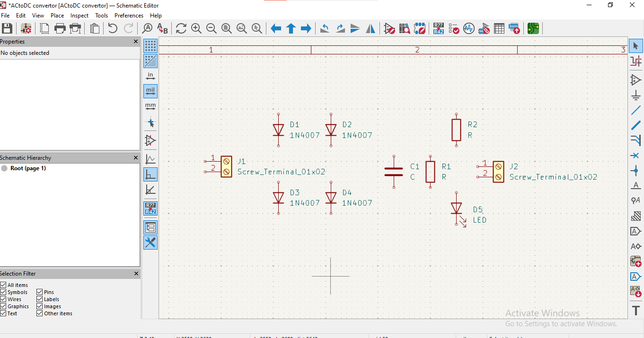Viewport: 644px width, 338px height.
Task: Switch units to mils
Action: [x=150, y=91]
